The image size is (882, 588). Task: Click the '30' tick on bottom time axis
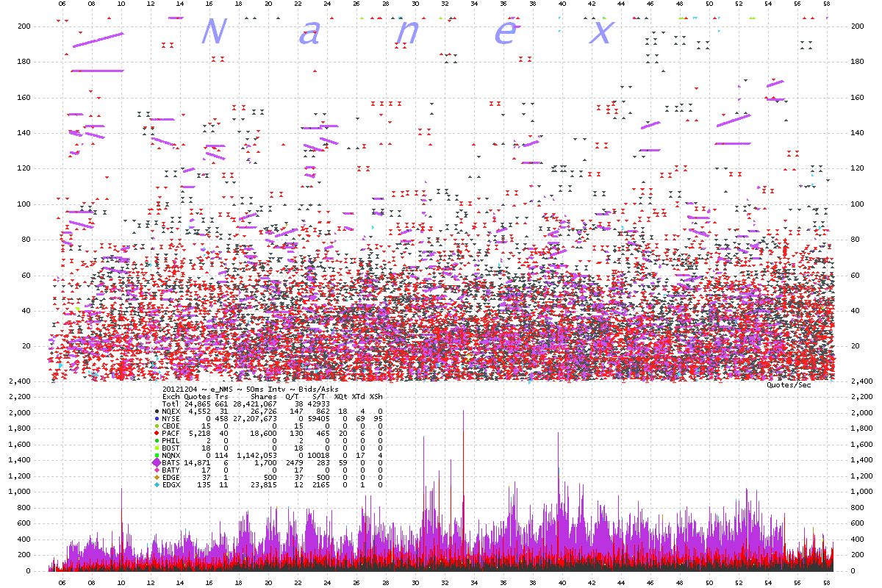415,582
